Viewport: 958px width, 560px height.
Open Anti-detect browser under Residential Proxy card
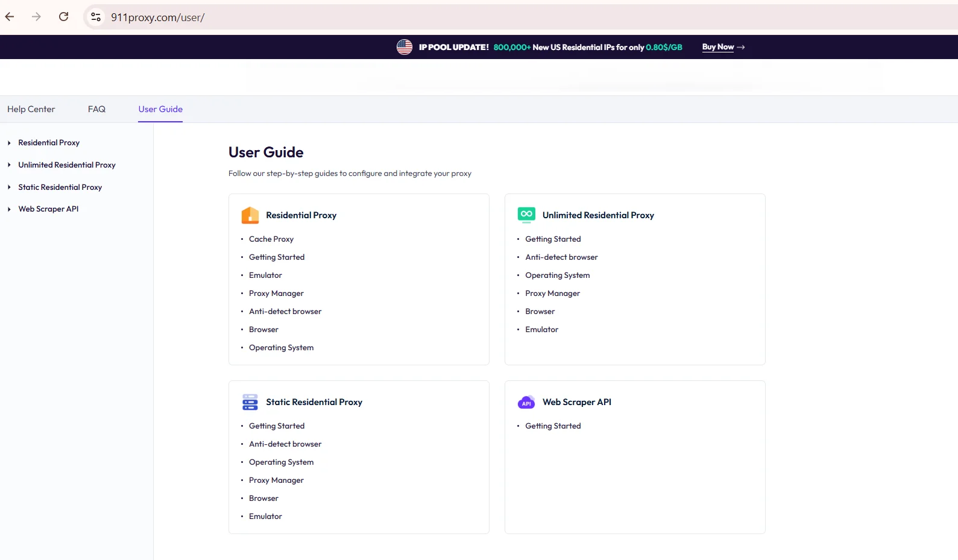point(285,312)
